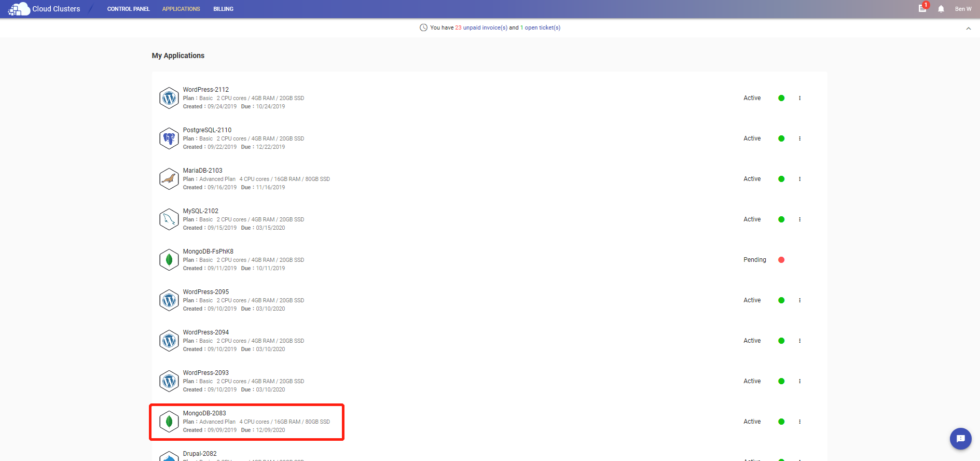Click the MongoDB-2083 leaf icon
Image resolution: width=980 pixels, height=461 pixels.
click(x=169, y=422)
